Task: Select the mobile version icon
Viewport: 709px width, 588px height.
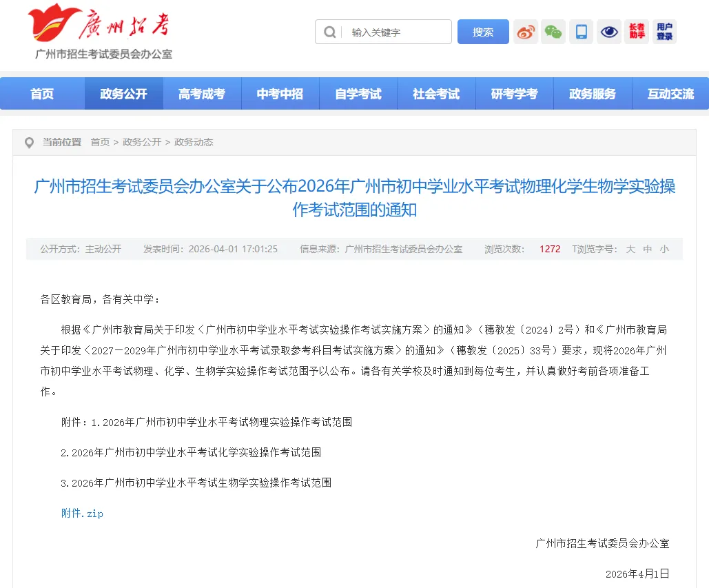Action: (x=581, y=32)
